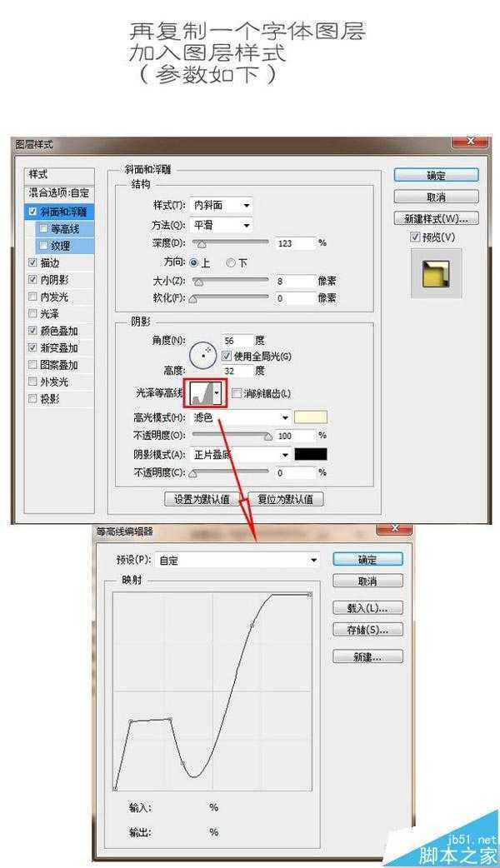The image size is (500, 868).
Task: Click the 软化 value field showing 0
Action: click(296, 298)
